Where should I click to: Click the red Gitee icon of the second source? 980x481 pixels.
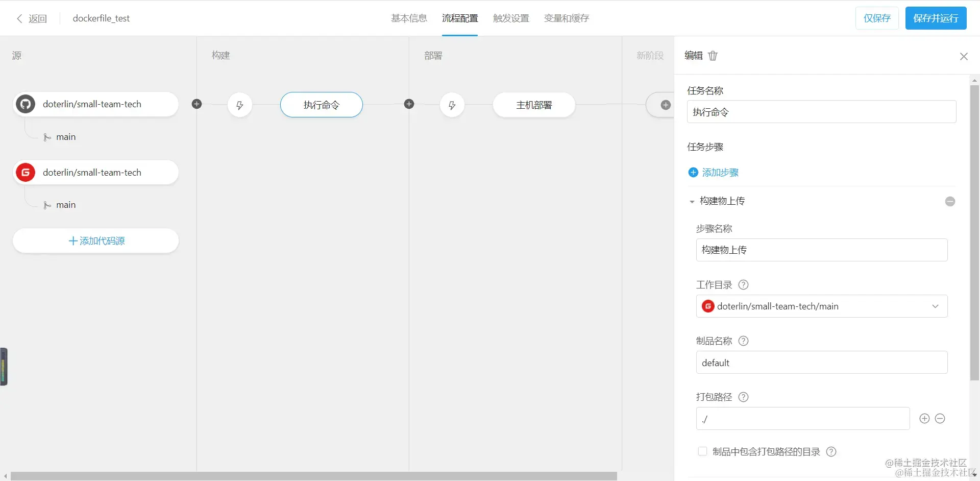pyautogui.click(x=26, y=173)
